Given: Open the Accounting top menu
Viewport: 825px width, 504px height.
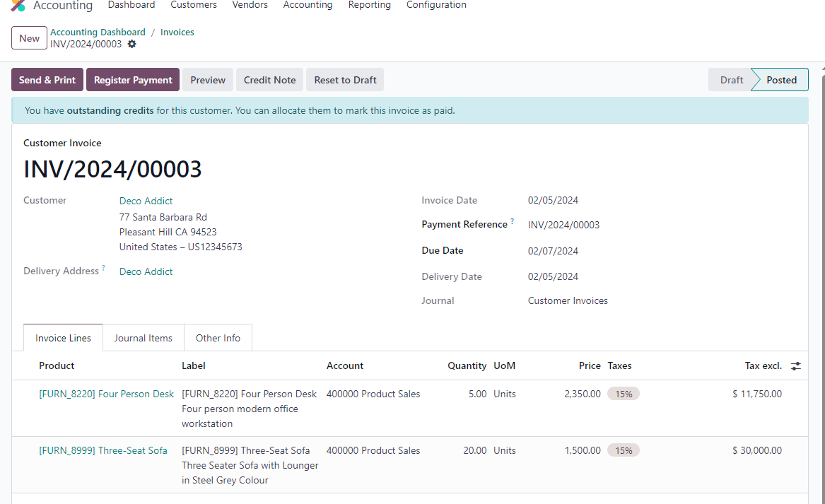Looking at the screenshot, I should 308,5.
